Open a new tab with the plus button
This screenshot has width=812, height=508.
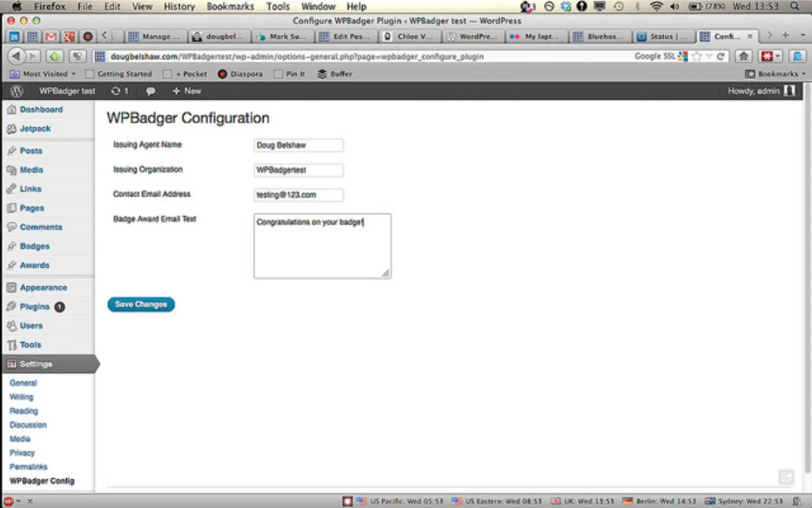click(x=785, y=36)
